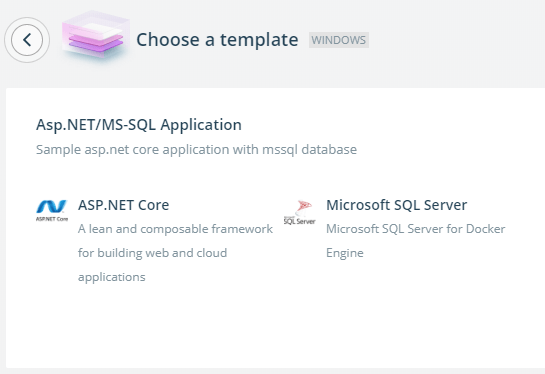Select the WINDOWS platform badge
Image resolution: width=545 pixels, height=374 pixels.
(x=339, y=40)
